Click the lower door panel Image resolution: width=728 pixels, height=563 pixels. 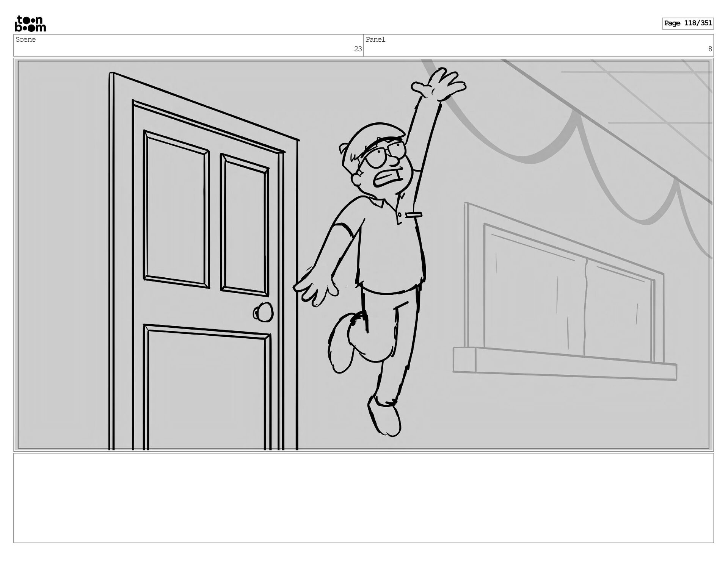207,390
